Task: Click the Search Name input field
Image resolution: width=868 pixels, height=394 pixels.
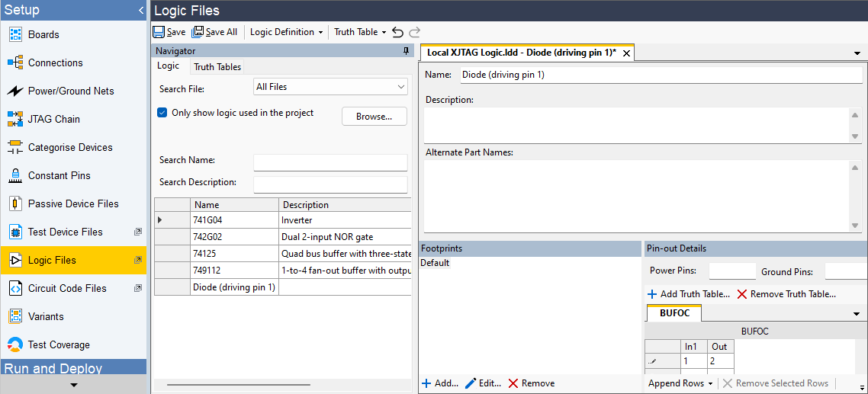Action: click(330, 162)
